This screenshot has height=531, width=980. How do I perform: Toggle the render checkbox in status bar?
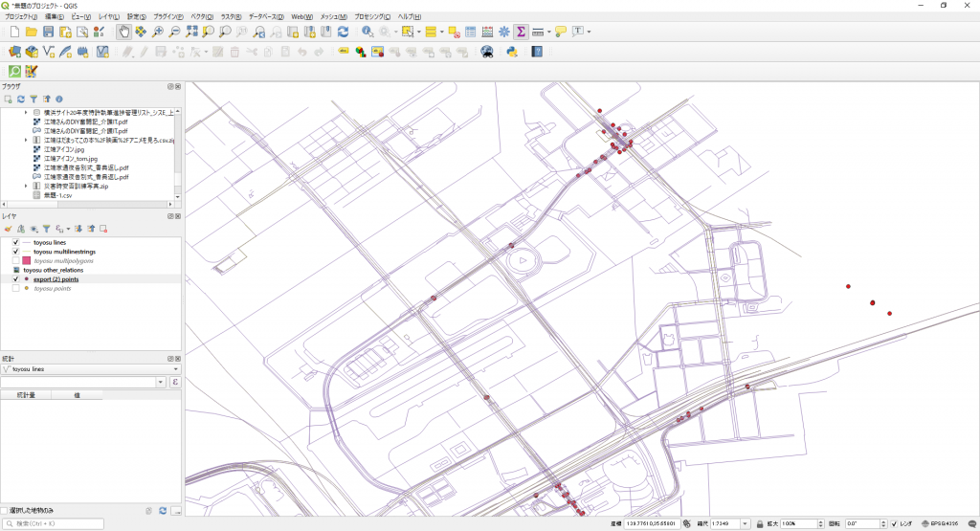(895, 523)
